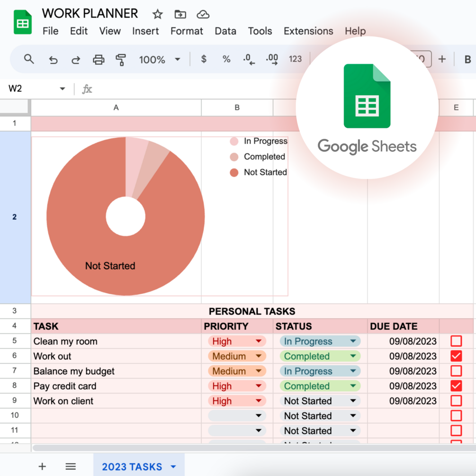Screen dimensions: 476x476
Task: Open more number formats with 123 icon
Action: [295, 59]
